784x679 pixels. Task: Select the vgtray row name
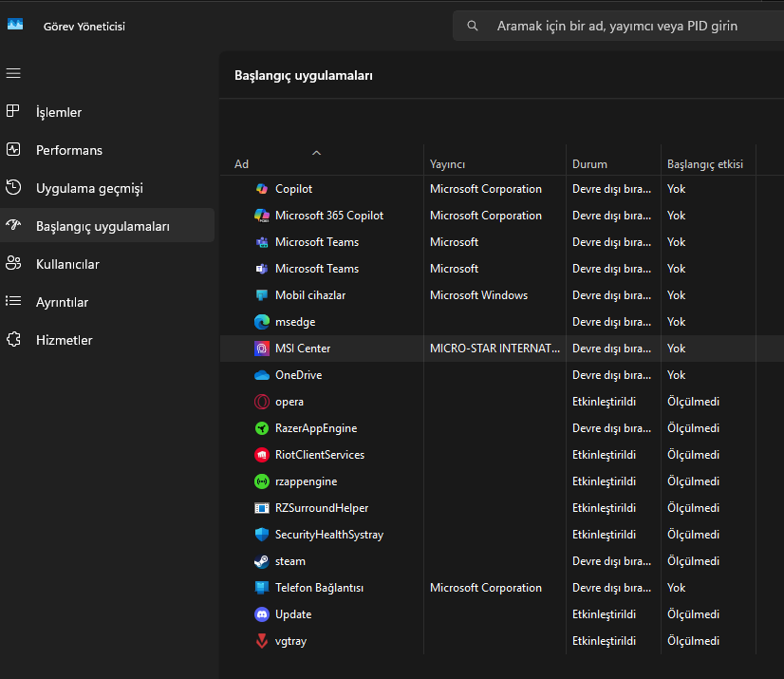[x=290, y=641]
